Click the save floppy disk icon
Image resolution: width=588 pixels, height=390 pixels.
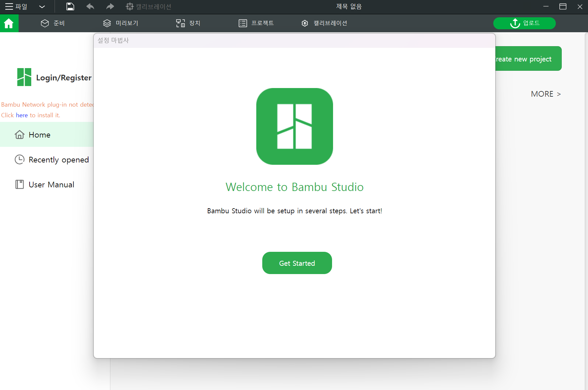(x=70, y=6)
